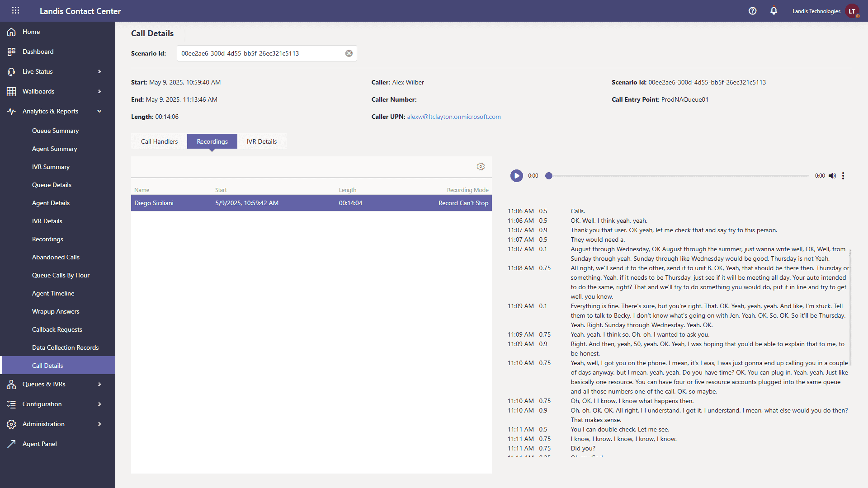Switch to the Call Handlers tab
This screenshot has height=488, width=868.
[159, 141]
